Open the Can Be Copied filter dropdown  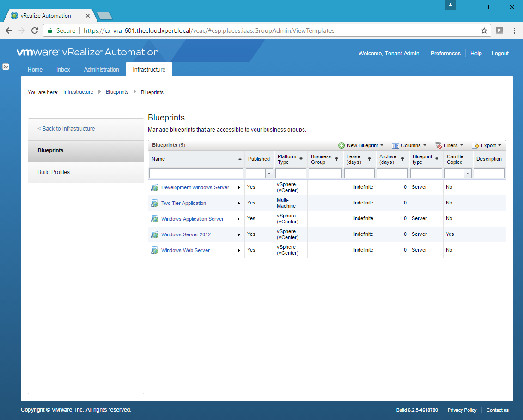tap(468, 174)
